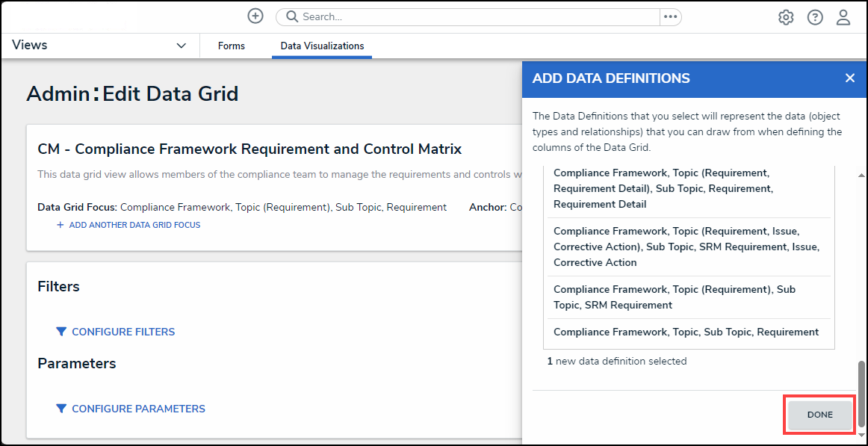
Task: Click the funnel icon beside Configure Filters
Action: coord(61,332)
